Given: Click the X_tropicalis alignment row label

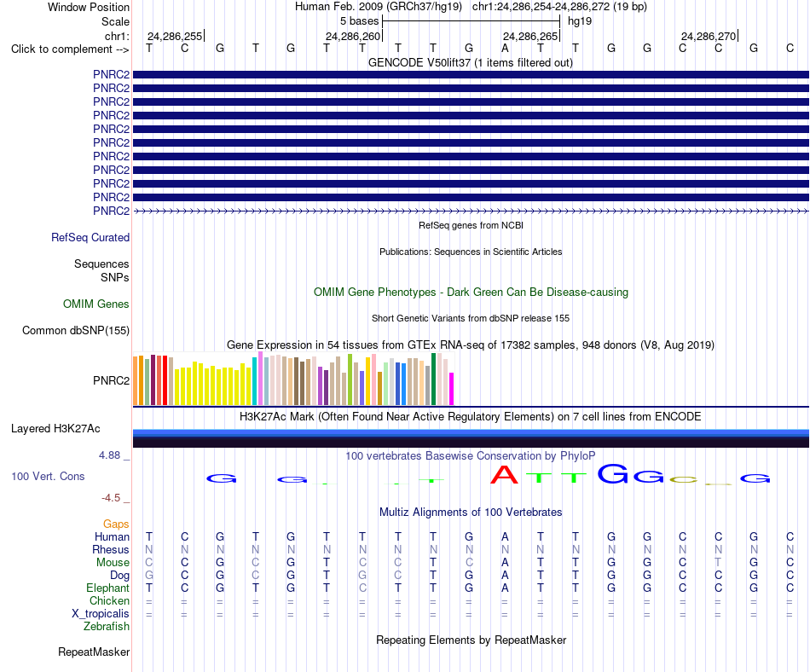Looking at the screenshot, I should pyautogui.click(x=101, y=614).
